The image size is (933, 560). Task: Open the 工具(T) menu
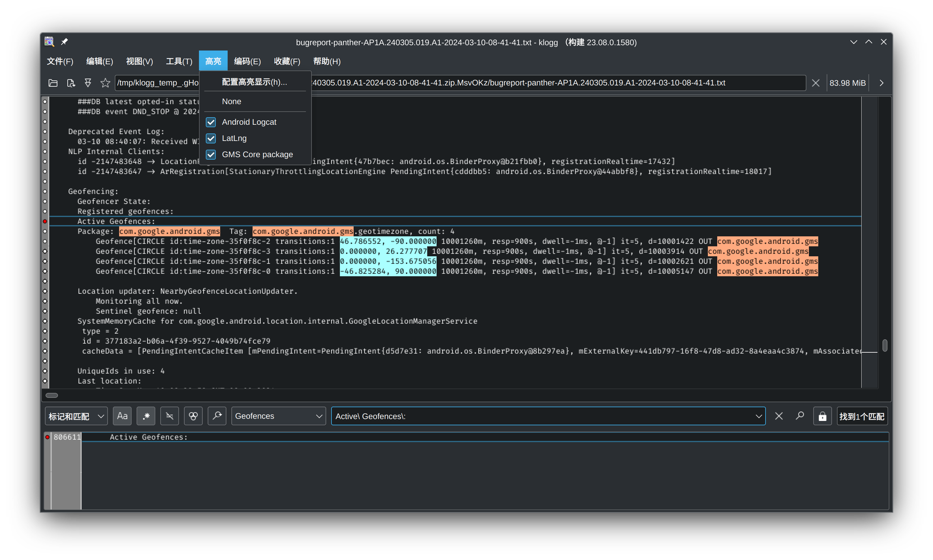(x=179, y=61)
